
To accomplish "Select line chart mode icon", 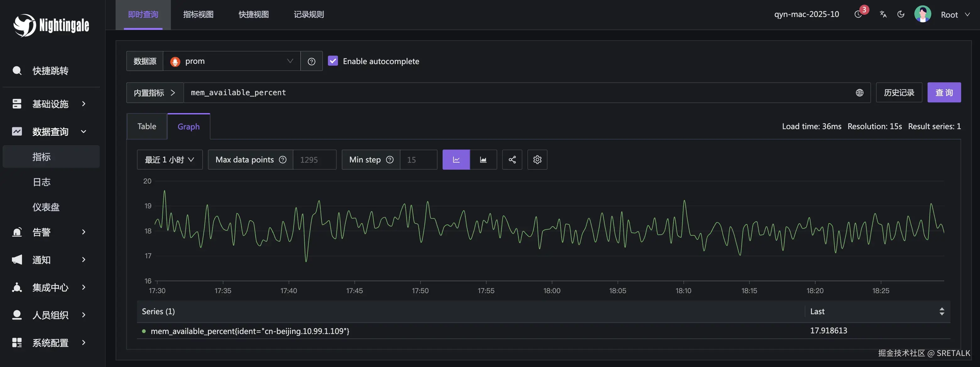I will click(456, 160).
